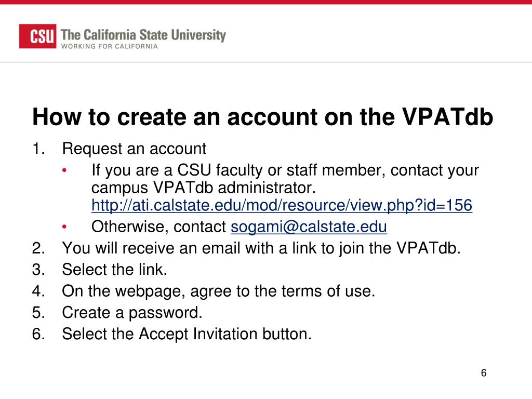Click the slide page number 6
Screen dimensions: 532x399
click(x=483, y=373)
